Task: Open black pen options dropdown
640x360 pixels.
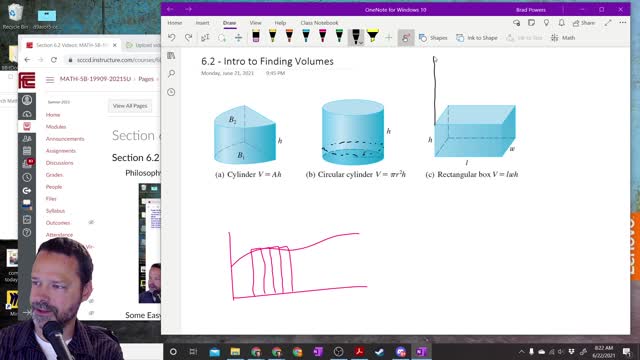Action: (361, 42)
